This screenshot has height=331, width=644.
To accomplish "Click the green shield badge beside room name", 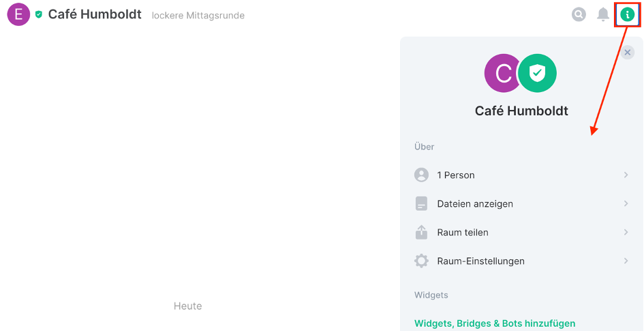I will 39,14.
